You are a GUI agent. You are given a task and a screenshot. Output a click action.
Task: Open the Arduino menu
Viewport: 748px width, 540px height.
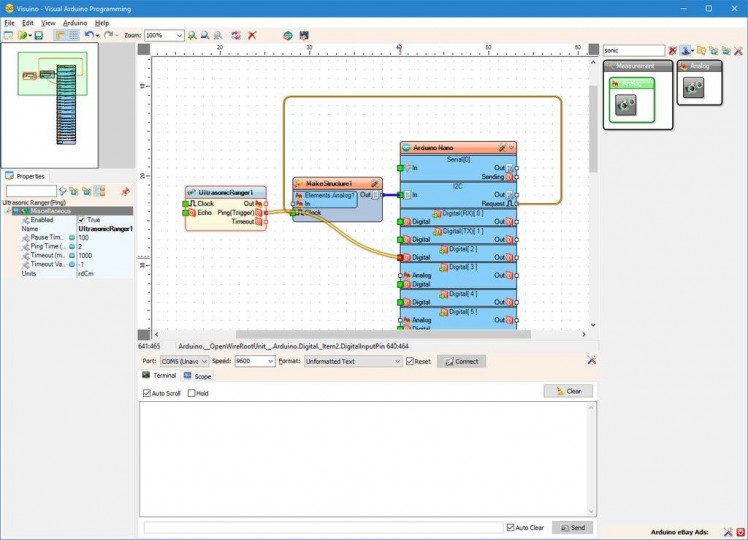pos(75,22)
